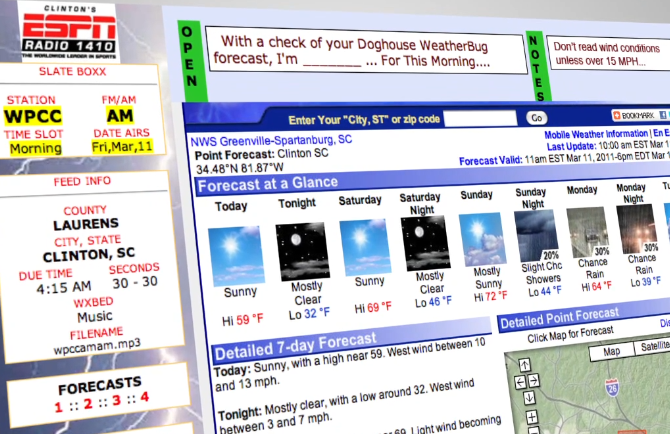Click the coordinates 34.48°N 81.87°W

pyautogui.click(x=240, y=168)
